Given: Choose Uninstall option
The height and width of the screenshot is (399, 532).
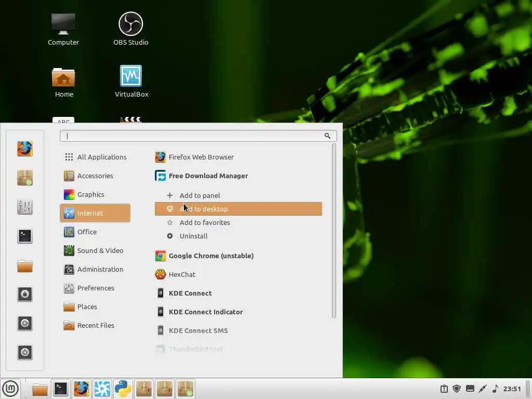Looking at the screenshot, I should 238,236.
